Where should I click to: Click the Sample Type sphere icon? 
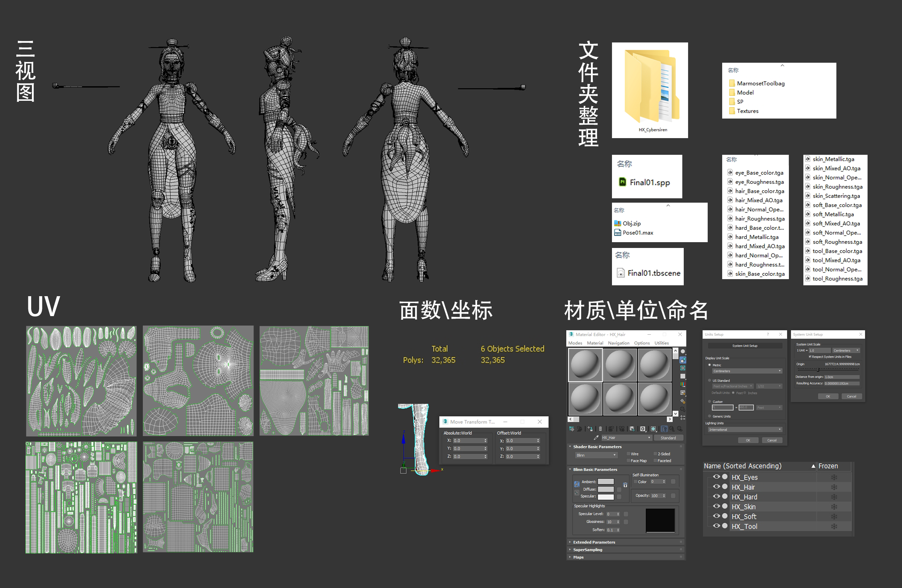click(683, 351)
